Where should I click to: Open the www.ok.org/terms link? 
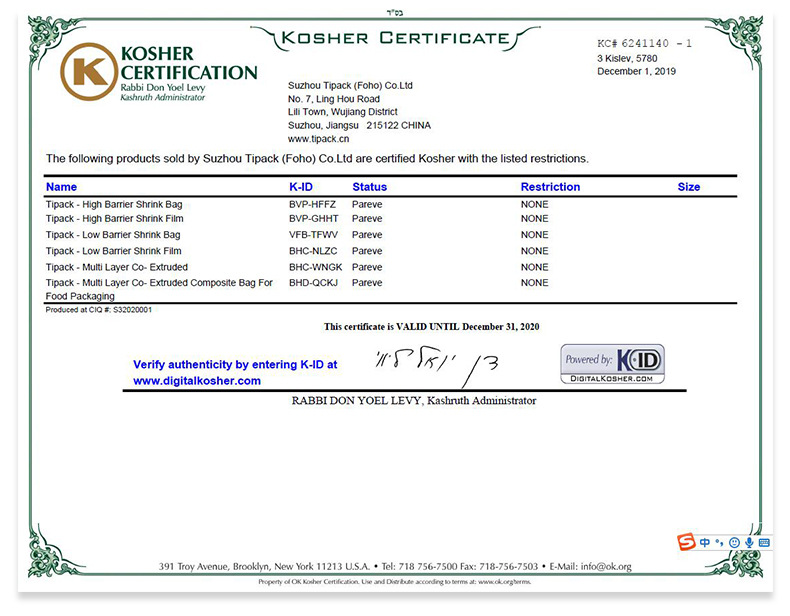click(504, 582)
